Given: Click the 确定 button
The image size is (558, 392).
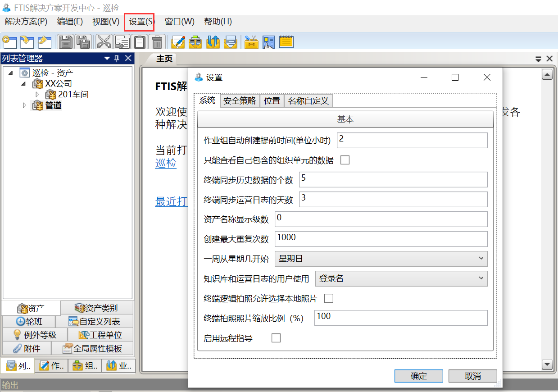Looking at the screenshot, I should (x=418, y=376).
